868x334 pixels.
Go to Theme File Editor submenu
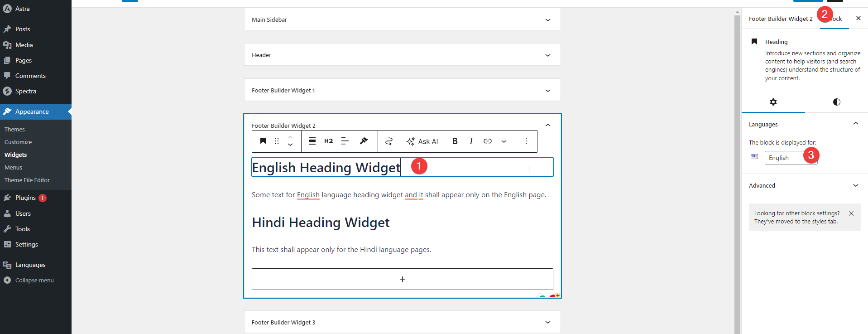[x=27, y=180]
